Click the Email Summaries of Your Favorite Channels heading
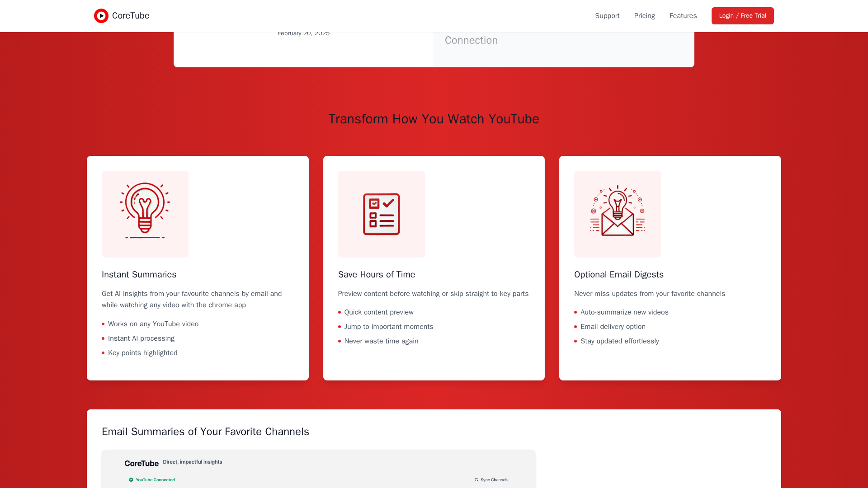The height and width of the screenshot is (488, 868). pyautogui.click(x=205, y=432)
